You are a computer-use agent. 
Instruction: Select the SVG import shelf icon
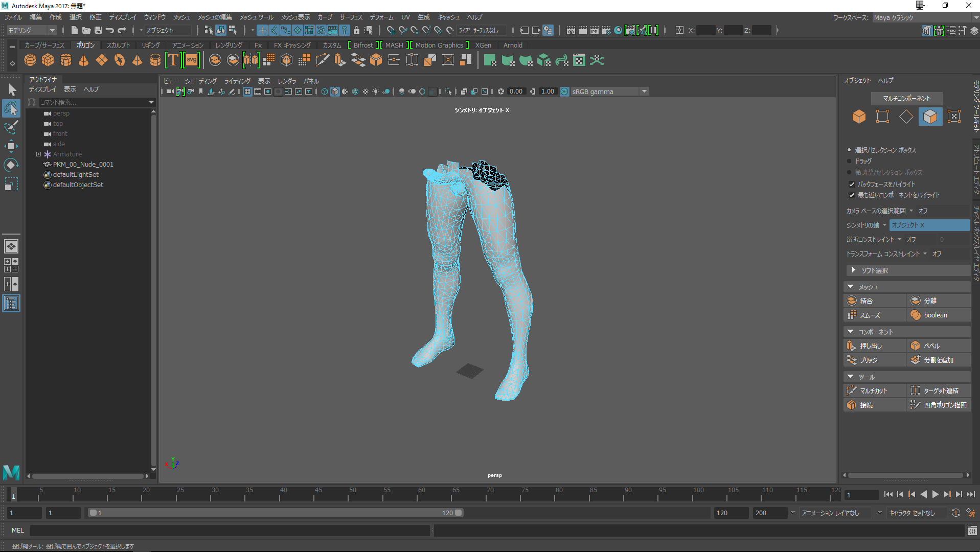[x=192, y=60]
